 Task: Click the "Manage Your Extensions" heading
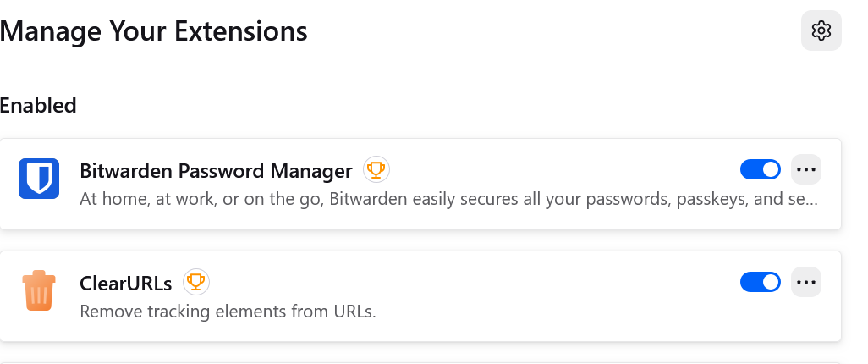tap(154, 32)
